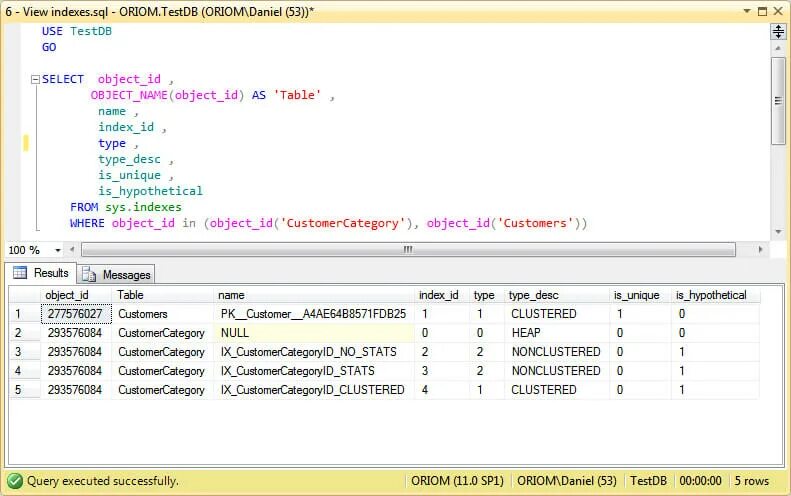Click the title tab 'View indexes.sql'
Screen dimensions: 791x496
[x=159, y=11]
